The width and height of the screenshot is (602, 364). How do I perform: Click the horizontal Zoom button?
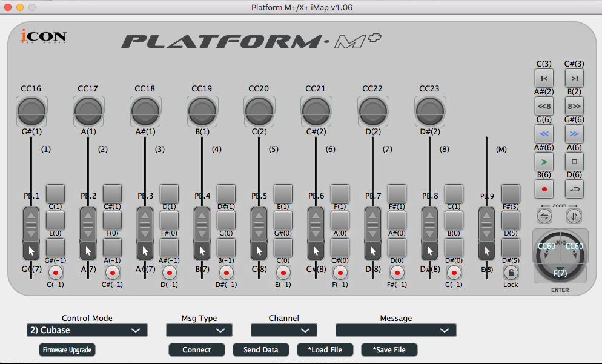click(544, 217)
